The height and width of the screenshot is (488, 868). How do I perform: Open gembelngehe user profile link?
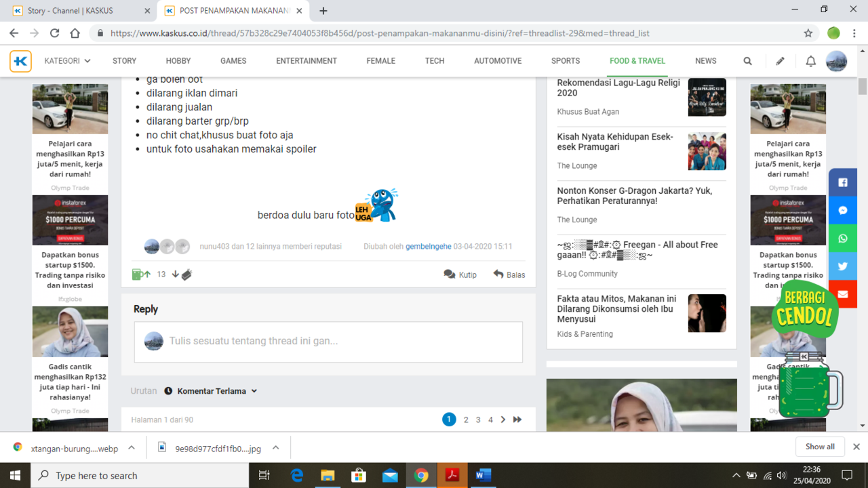click(429, 247)
